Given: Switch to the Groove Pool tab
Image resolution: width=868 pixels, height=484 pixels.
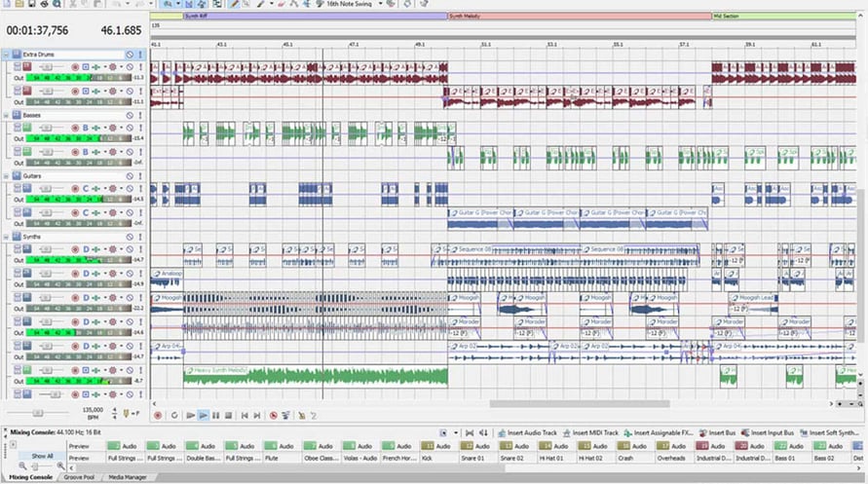Looking at the screenshot, I should (x=79, y=477).
